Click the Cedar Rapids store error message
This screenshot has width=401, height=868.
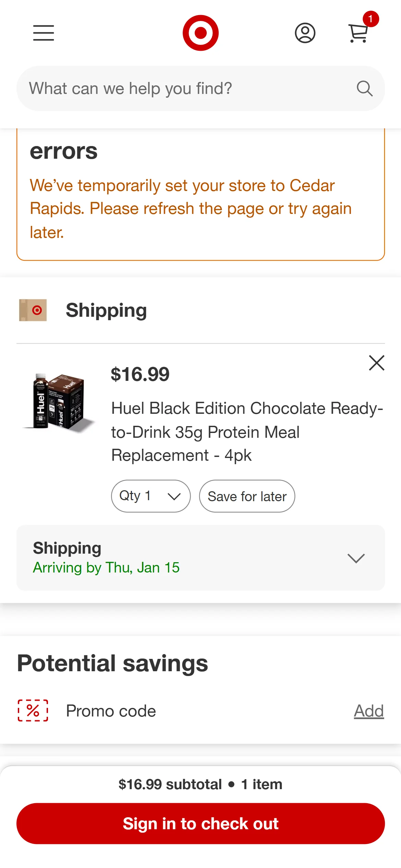[191, 208]
